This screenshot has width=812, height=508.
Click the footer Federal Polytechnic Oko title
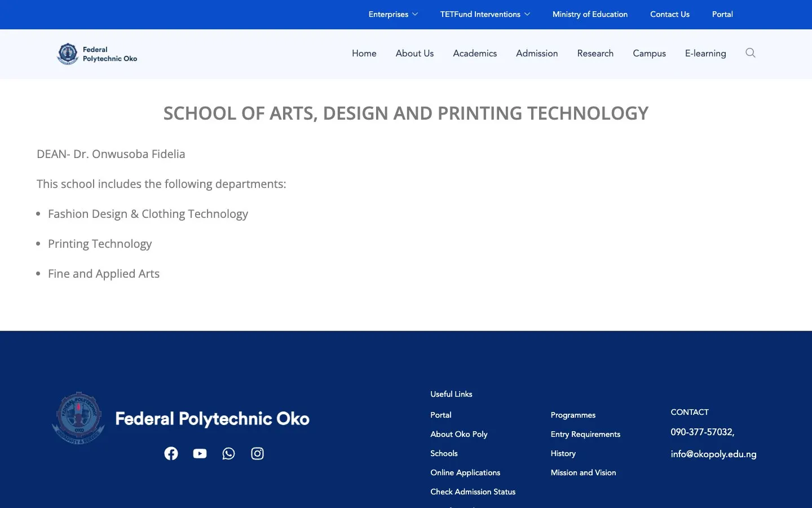(212, 418)
